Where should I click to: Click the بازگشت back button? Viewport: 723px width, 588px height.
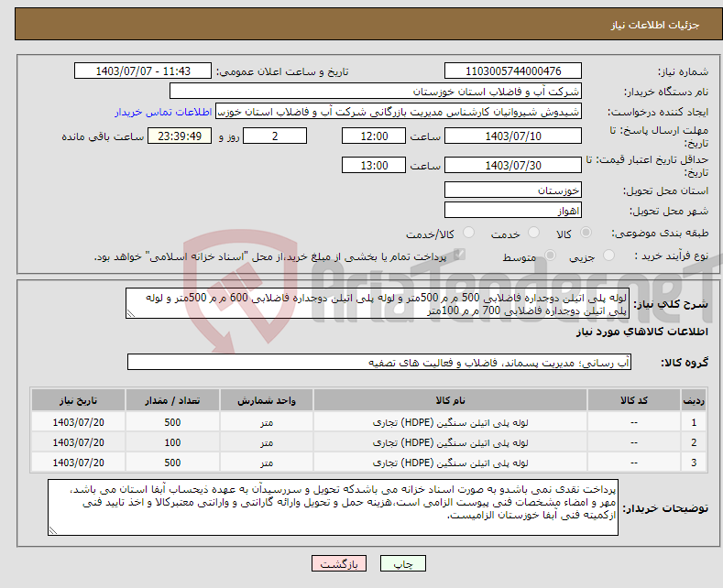point(339,563)
